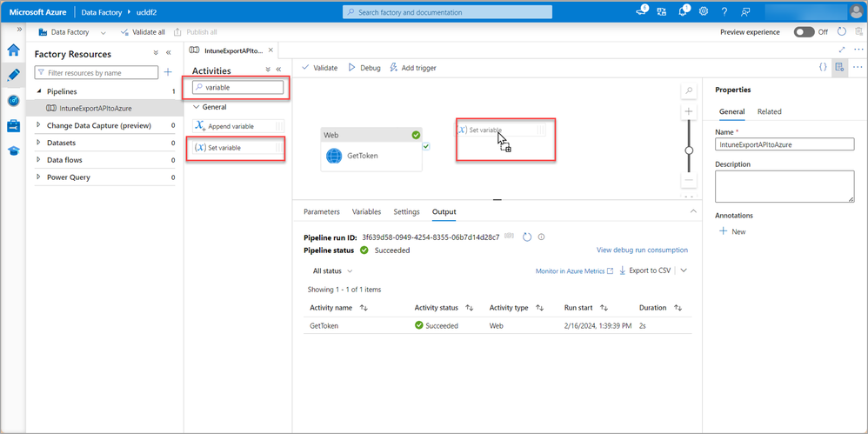Focus the Search factory and documentation box
The height and width of the screenshot is (434, 868).
447,12
